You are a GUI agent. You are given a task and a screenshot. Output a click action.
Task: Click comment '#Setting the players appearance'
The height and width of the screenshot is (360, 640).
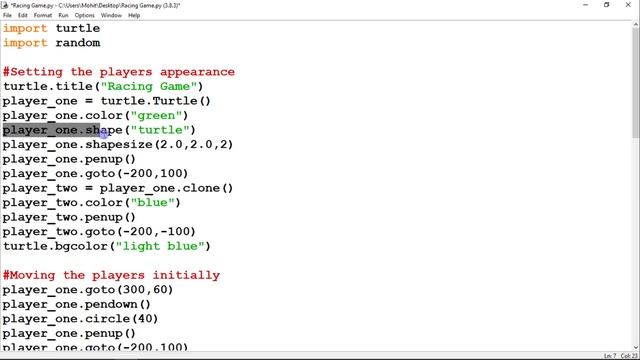pos(119,72)
